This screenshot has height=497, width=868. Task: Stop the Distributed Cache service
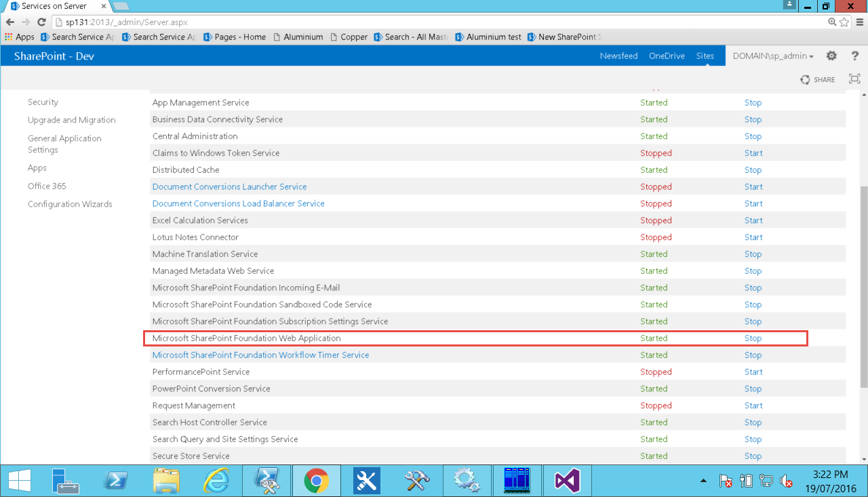(x=753, y=170)
